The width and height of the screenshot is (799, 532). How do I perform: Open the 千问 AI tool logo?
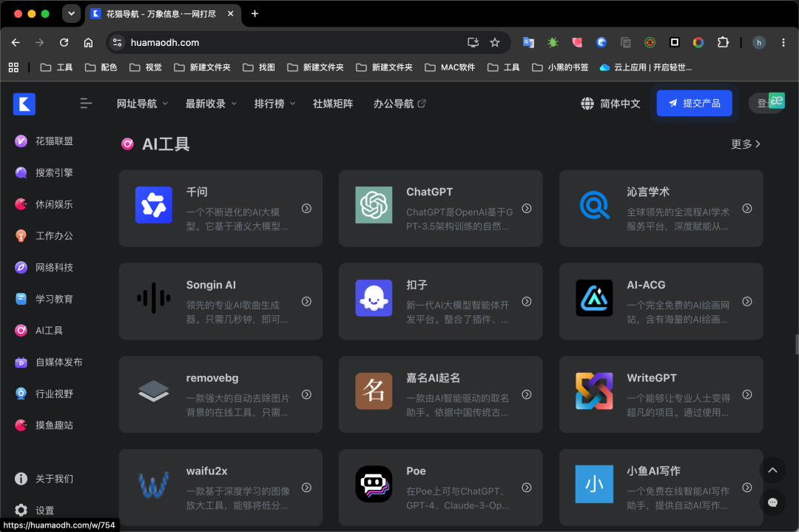(x=153, y=205)
